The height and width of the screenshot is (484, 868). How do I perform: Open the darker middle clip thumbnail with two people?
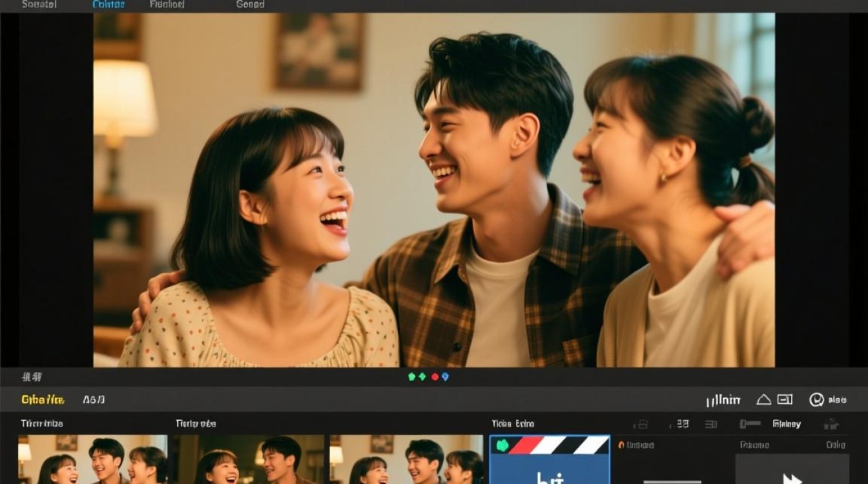[x=249, y=459]
